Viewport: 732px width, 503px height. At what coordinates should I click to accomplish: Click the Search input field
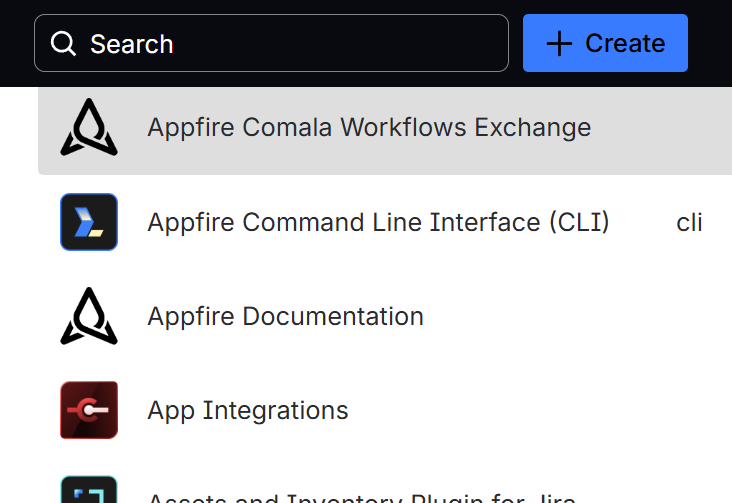pos(271,43)
